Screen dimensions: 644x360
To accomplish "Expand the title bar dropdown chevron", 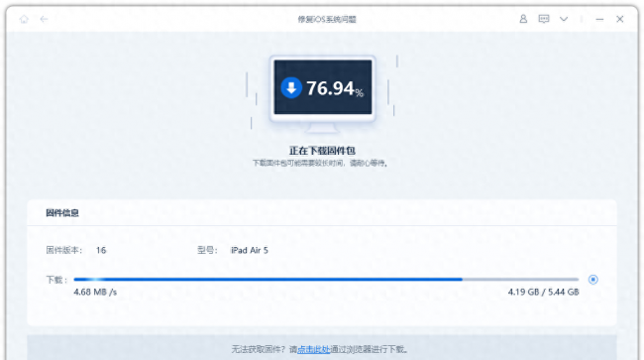I will tap(564, 19).
